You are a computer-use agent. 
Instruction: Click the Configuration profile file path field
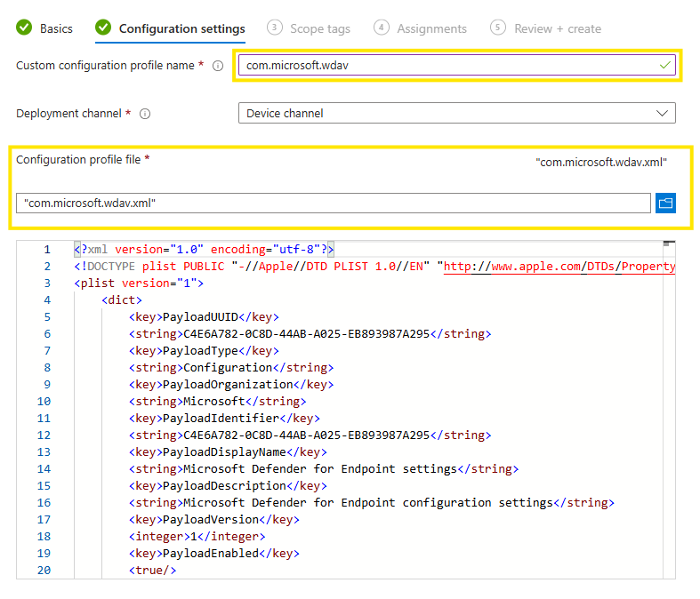(x=334, y=204)
